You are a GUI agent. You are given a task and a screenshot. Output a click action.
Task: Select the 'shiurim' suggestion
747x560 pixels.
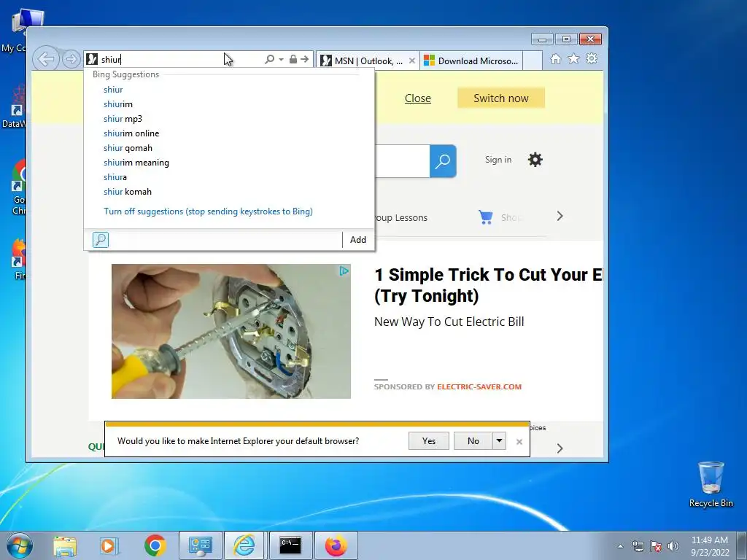(x=118, y=104)
